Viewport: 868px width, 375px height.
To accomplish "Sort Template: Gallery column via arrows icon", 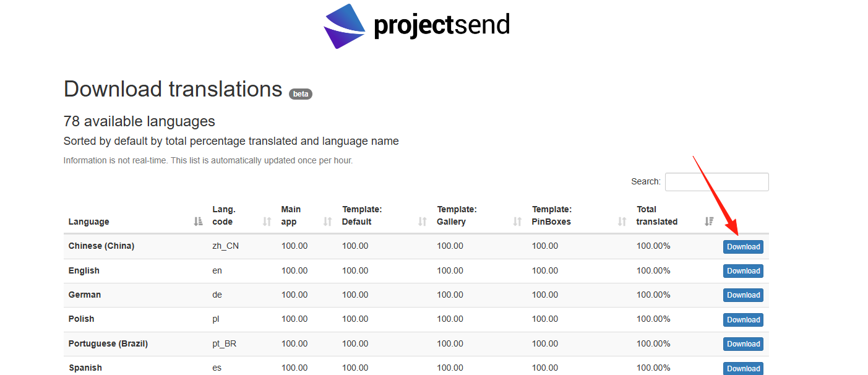I will click(x=517, y=222).
